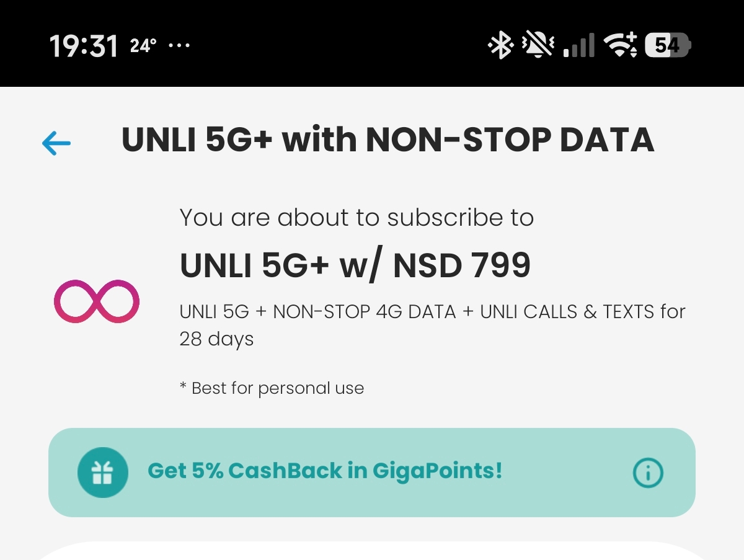Open the cashback info circle icon
The image size is (744, 560).
tap(648, 473)
